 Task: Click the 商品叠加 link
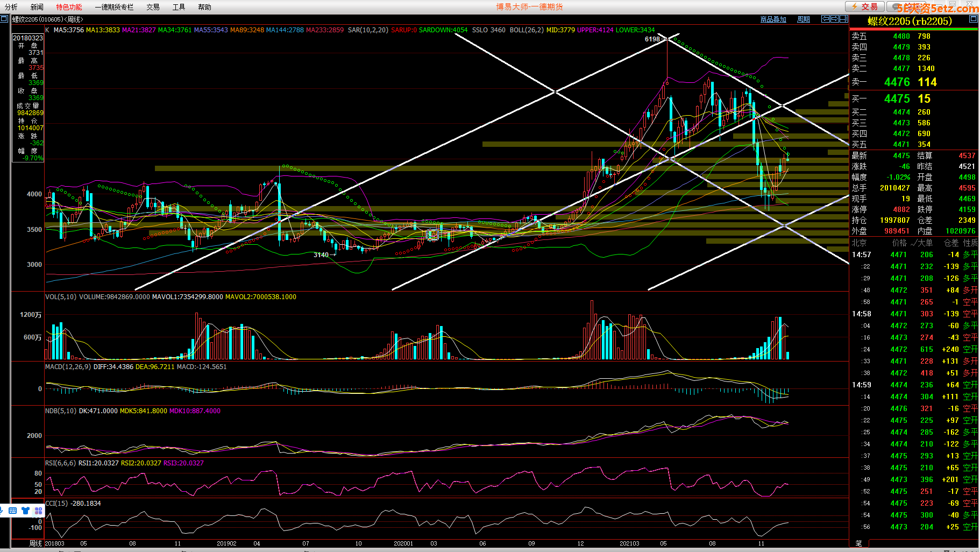(773, 19)
